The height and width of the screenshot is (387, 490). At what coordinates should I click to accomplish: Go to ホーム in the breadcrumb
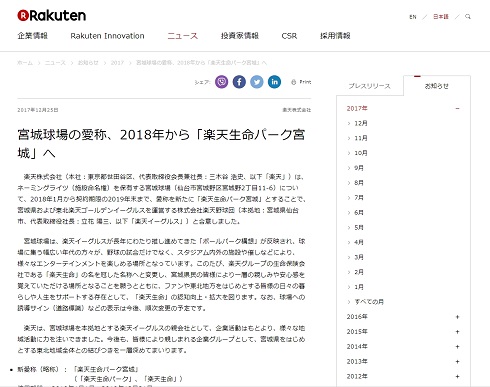point(25,63)
